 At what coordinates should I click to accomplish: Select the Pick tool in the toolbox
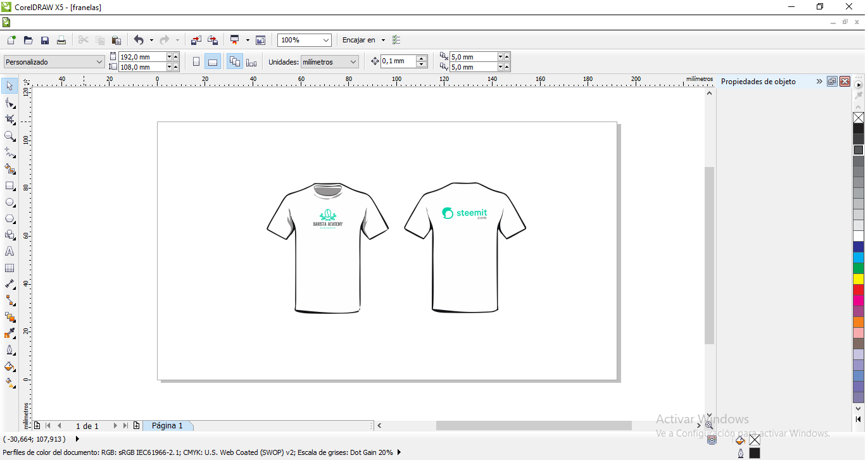[x=9, y=86]
